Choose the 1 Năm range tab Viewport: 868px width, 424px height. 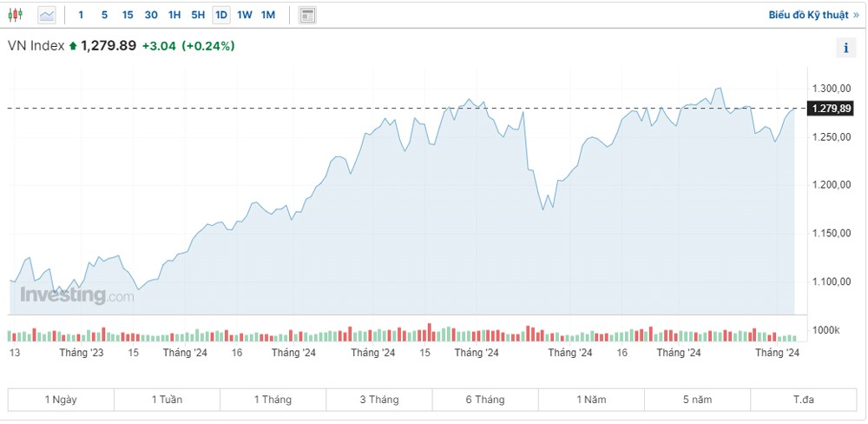click(591, 400)
